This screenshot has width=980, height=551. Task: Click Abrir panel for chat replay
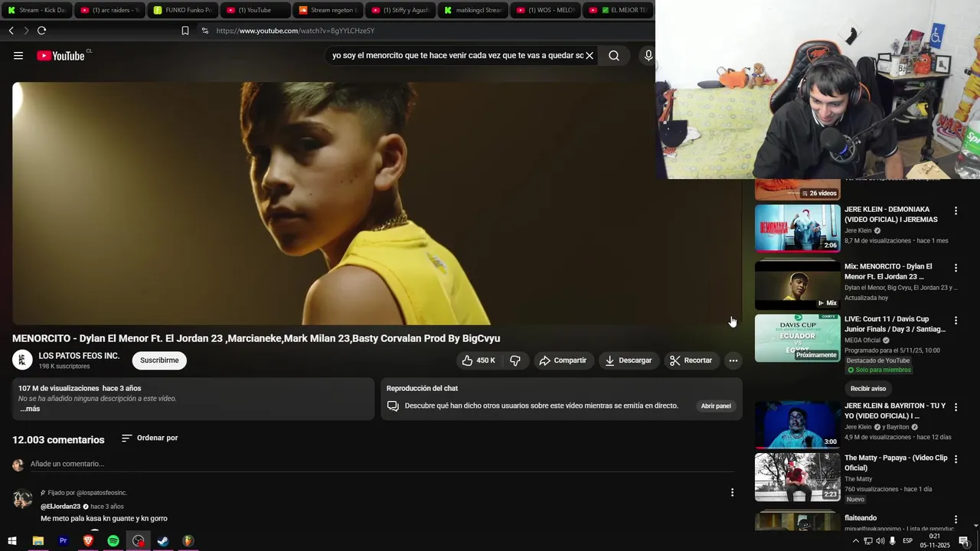[x=716, y=406]
